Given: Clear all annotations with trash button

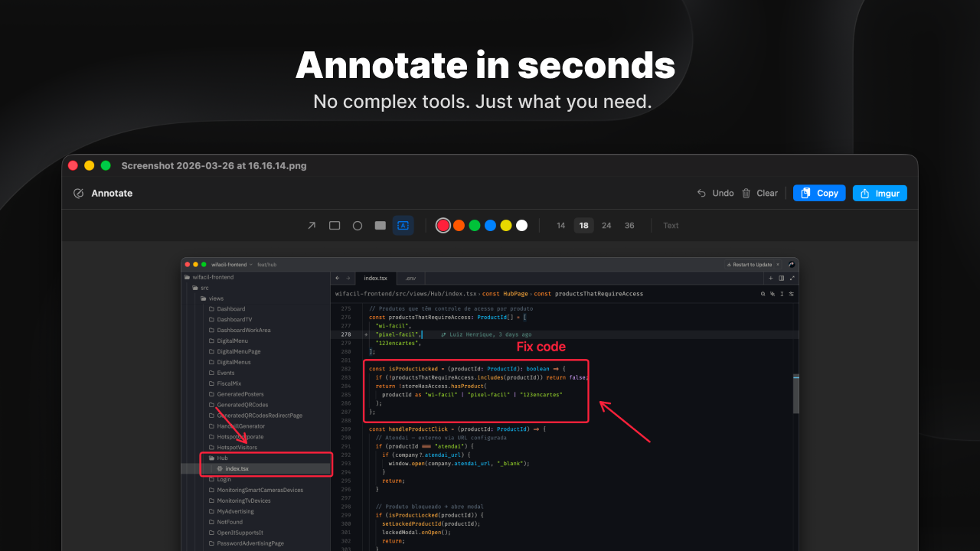Looking at the screenshot, I should 759,194.
